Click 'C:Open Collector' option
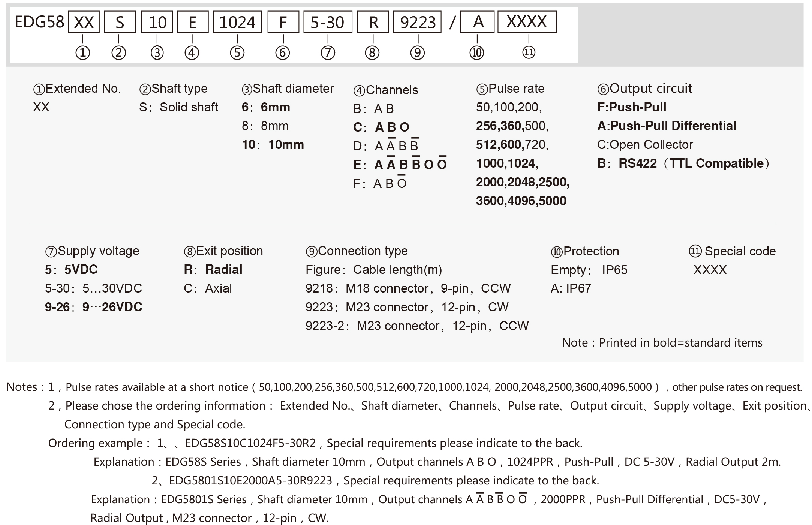812x525 pixels. coord(645,145)
